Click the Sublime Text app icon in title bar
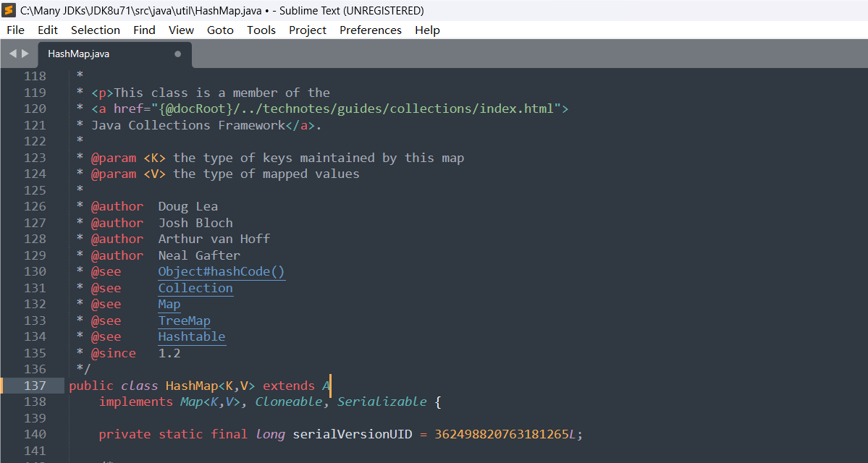This screenshot has width=868, height=463. tap(9, 10)
